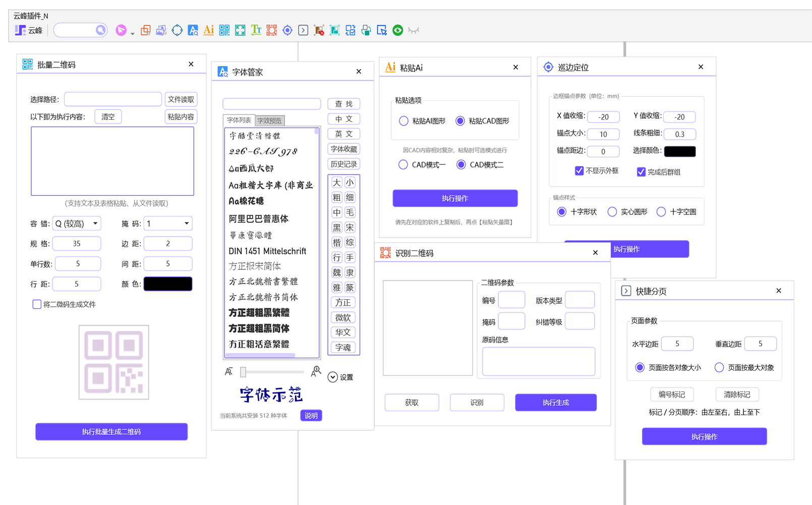This screenshot has width=812, height=505.
Task: Choose the 十字空圆 anchor style
Action: [x=661, y=211]
